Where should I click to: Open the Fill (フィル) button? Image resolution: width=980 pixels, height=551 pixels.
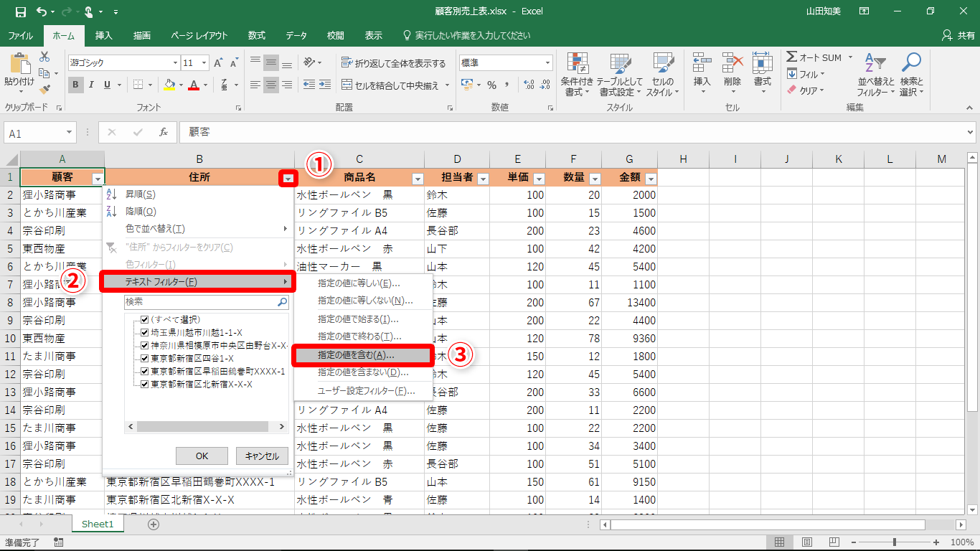[x=806, y=74]
